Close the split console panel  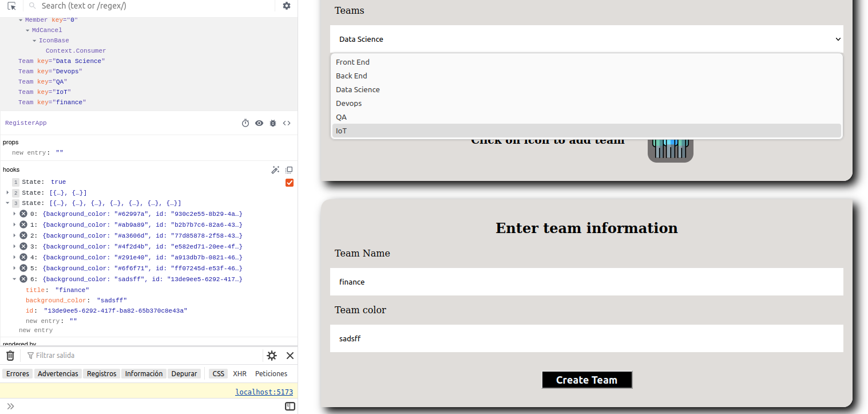coord(290,356)
